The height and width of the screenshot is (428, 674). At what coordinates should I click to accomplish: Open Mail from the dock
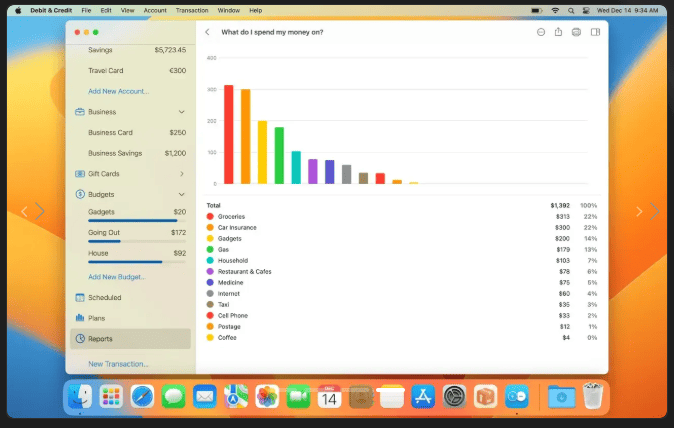pyautogui.click(x=205, y=396)
